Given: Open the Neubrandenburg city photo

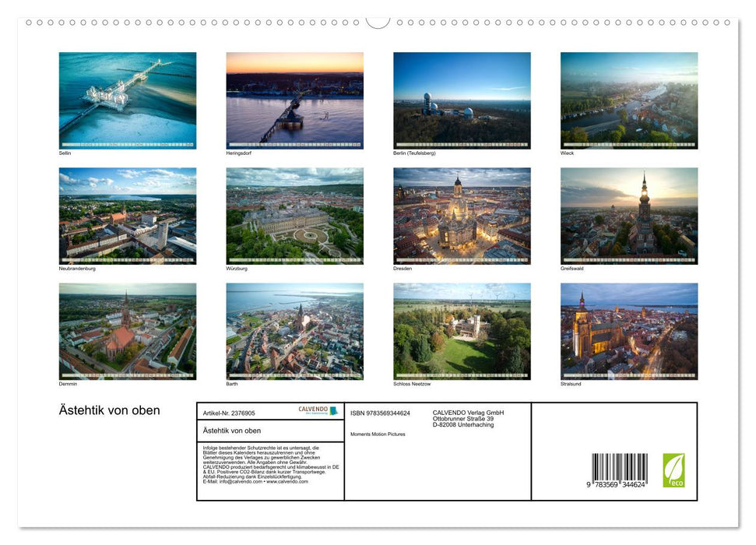Looking at the screenshot, I should click(127, 216).
